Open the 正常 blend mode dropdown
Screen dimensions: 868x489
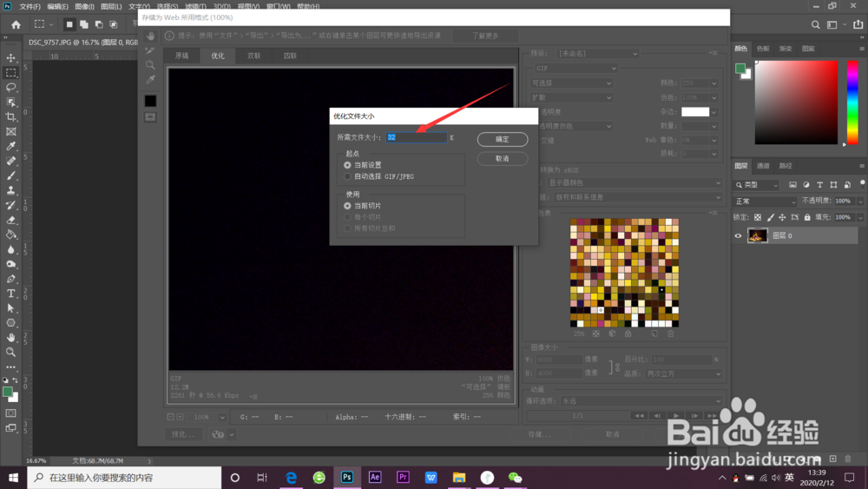[x=766, y=201]
